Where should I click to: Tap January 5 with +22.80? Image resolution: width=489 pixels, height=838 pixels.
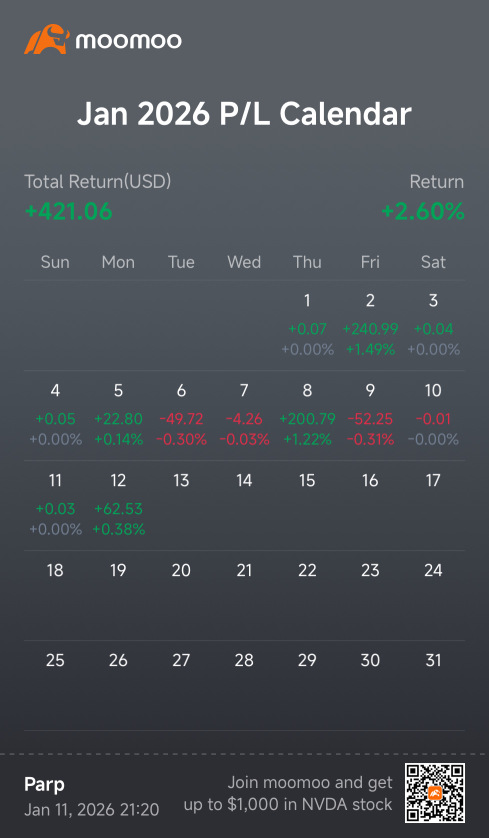[118, 415]
